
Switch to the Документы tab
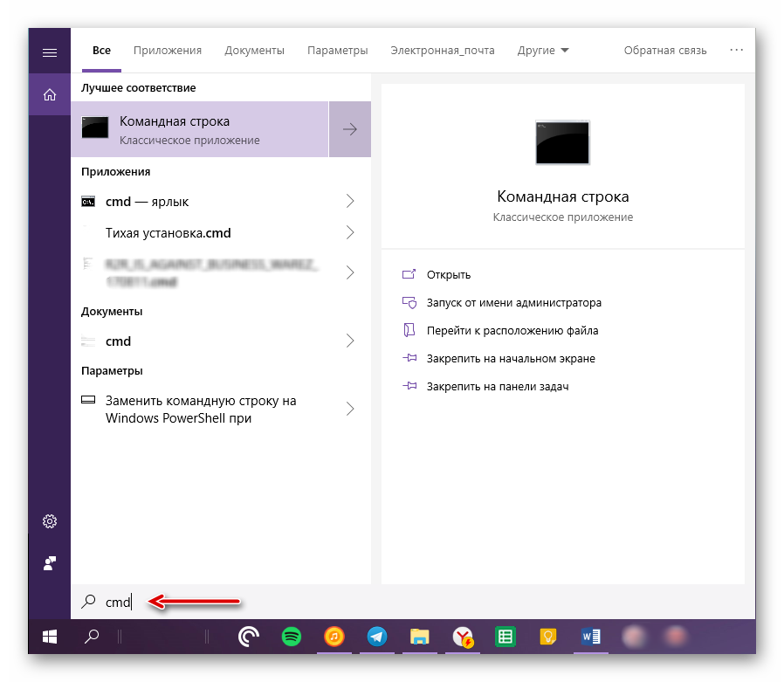point(254,51)
